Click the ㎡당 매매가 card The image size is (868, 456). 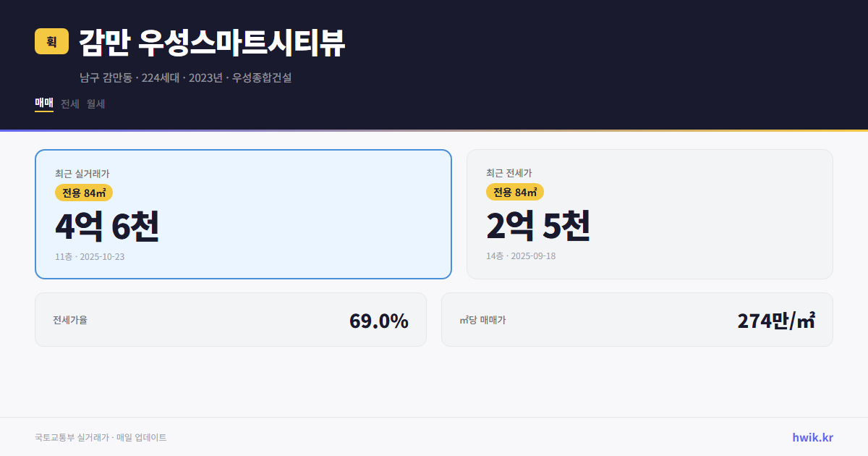pyautogui.click(x=637, y=319)
